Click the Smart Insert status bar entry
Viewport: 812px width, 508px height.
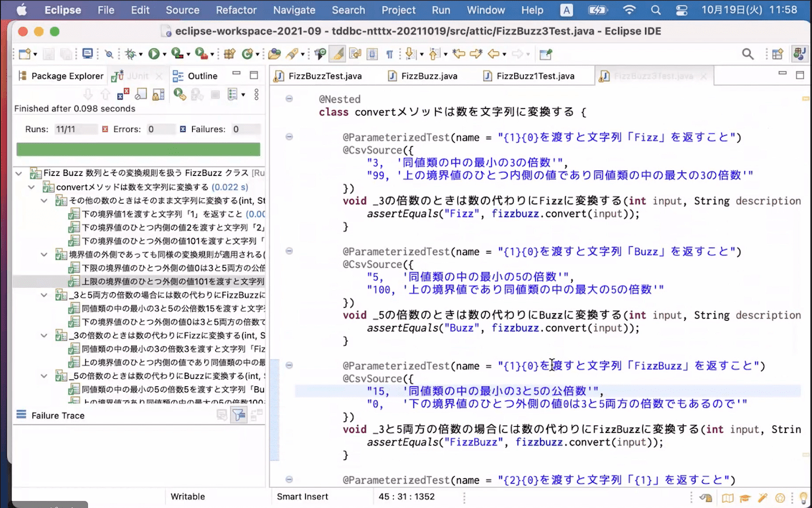(302, 497)
